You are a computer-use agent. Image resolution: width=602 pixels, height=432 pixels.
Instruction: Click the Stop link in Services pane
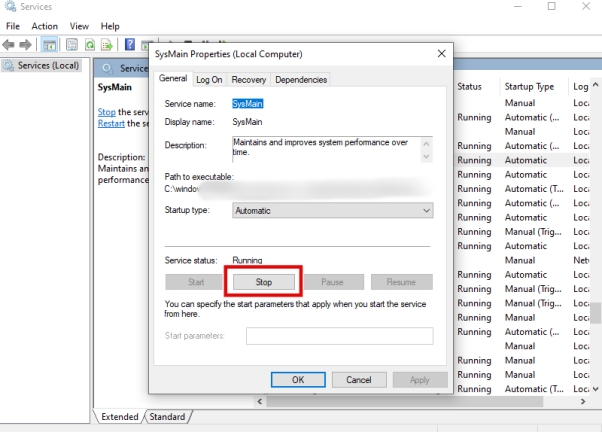(x=106, y=112)
